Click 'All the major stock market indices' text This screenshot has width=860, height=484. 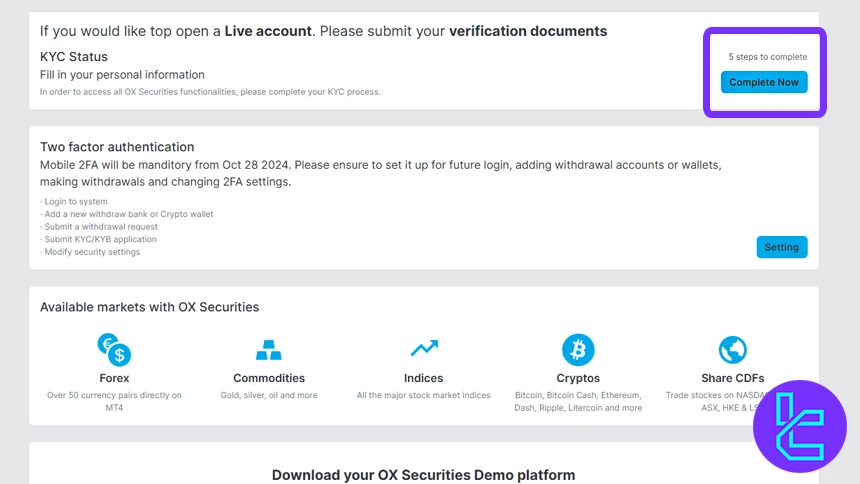pos(423,395)
